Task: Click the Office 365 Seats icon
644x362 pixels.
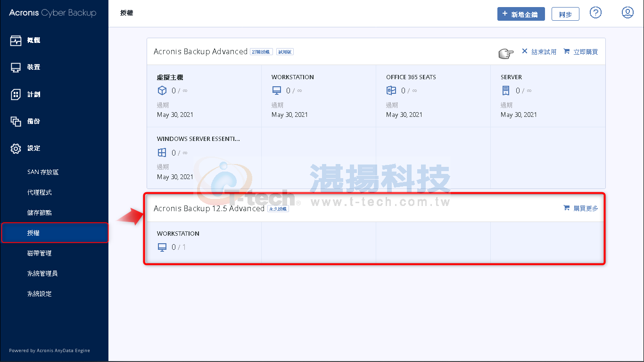Action: coord(391,90)
